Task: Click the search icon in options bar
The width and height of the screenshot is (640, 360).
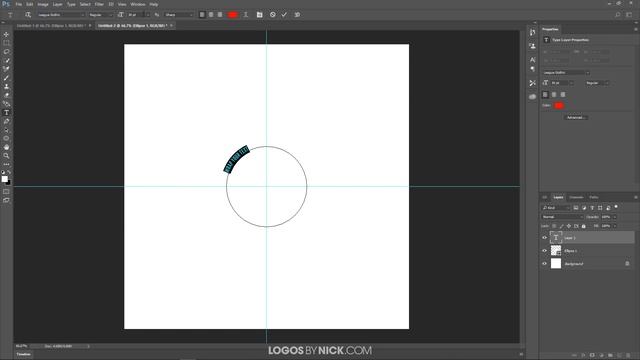Action: point(618,15)
